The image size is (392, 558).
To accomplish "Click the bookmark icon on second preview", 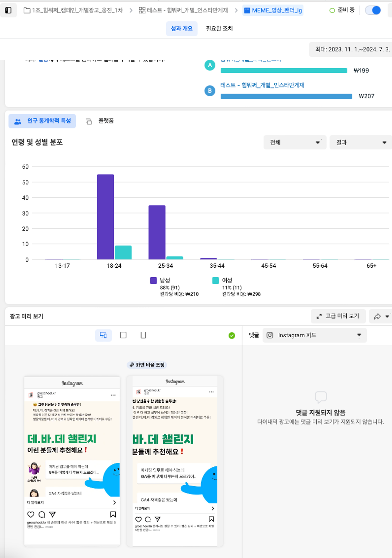I will tap(211, 519).
